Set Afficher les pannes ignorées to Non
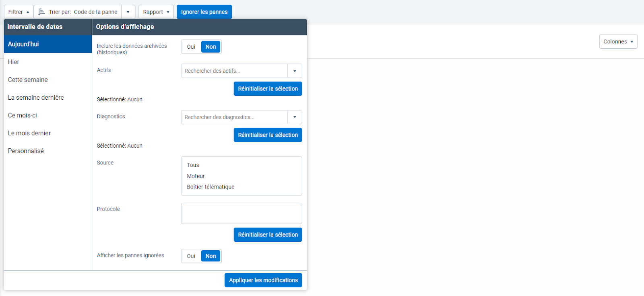 click(211, 256)
